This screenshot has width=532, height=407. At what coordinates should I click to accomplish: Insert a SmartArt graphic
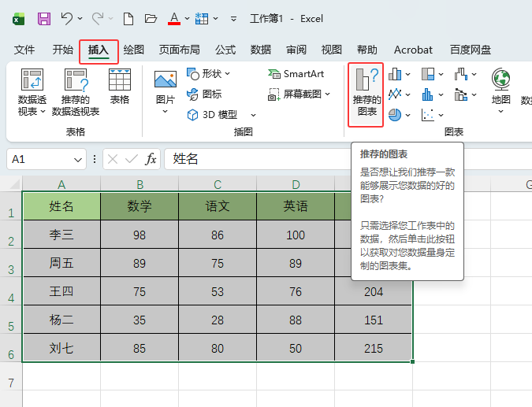(296, 73)
